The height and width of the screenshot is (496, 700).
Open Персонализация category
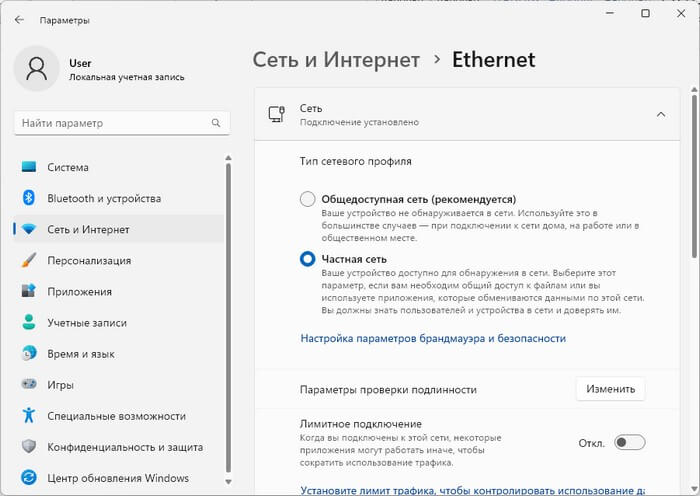coord(119,260)
